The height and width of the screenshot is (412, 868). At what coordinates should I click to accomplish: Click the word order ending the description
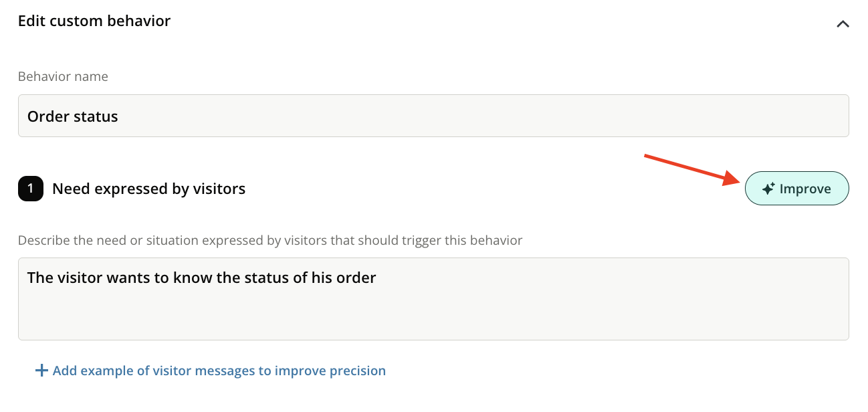pyautogui.click(x=358, y=278)
